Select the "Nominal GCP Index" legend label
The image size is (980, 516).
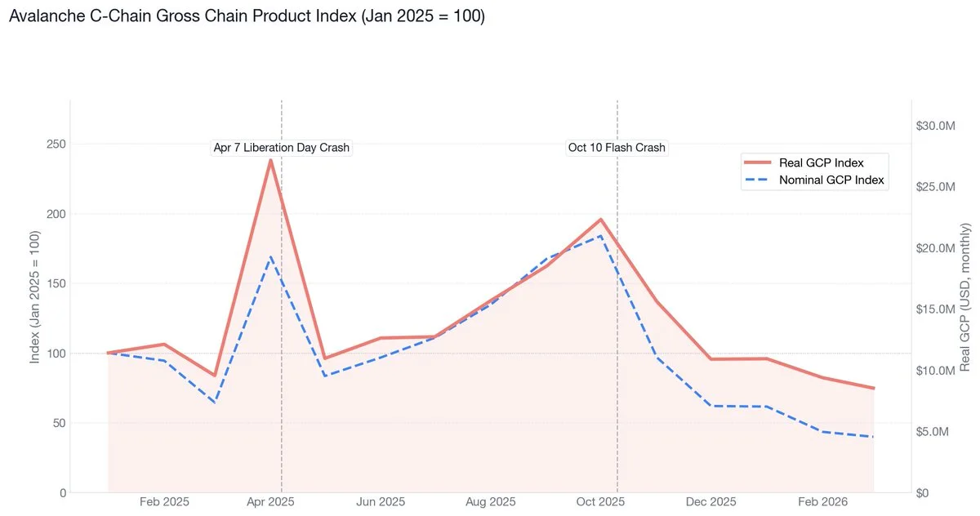(x=831, y=180)
